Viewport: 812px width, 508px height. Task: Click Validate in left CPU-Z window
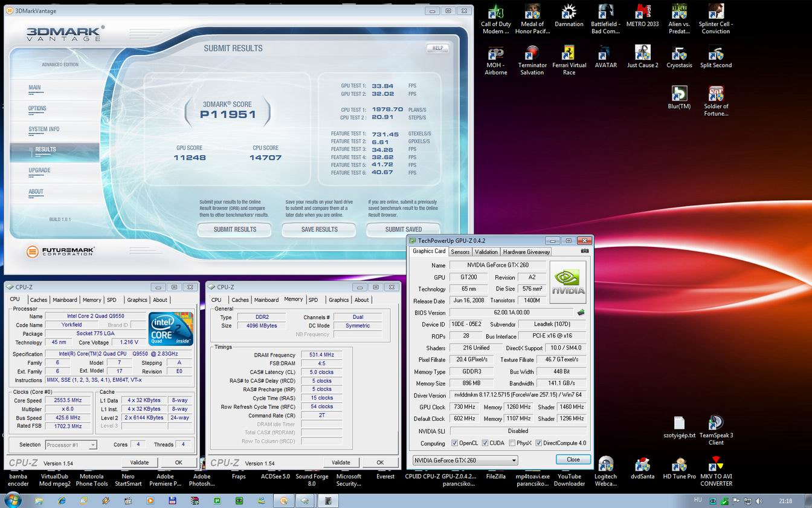pyautogui.click(x=139, y=462)
